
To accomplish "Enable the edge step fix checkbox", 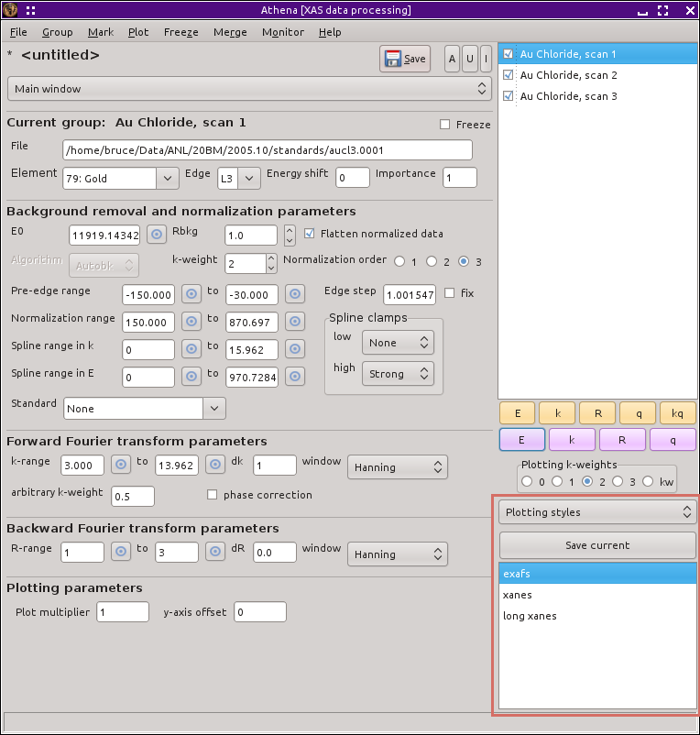I will 449,293.
